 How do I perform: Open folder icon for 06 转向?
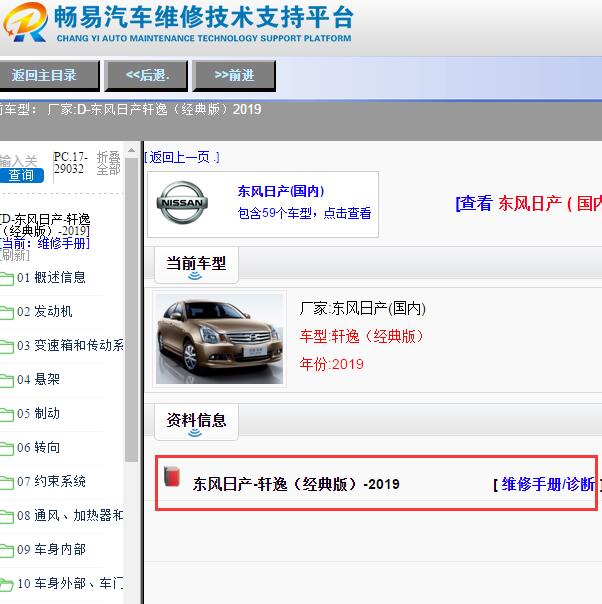click(x=7, y=448)
